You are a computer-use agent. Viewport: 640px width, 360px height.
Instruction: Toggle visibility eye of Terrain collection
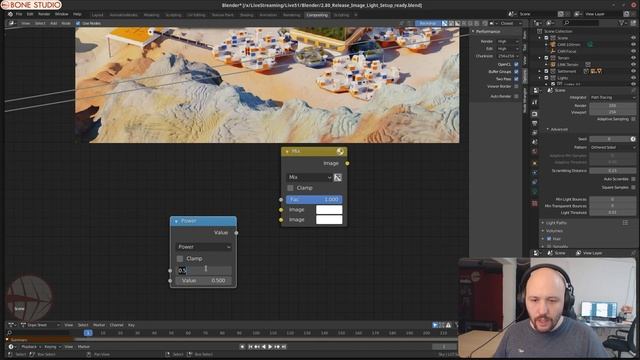tap(633, 58)
